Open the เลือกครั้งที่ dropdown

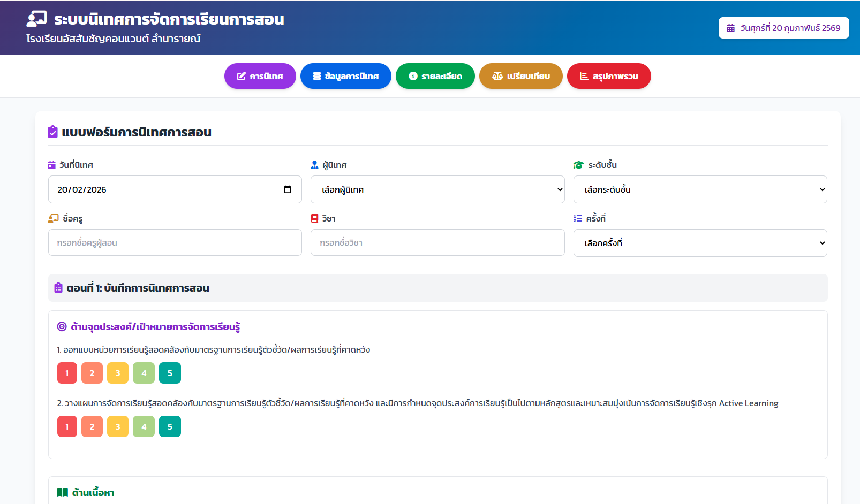pos(700,243)
